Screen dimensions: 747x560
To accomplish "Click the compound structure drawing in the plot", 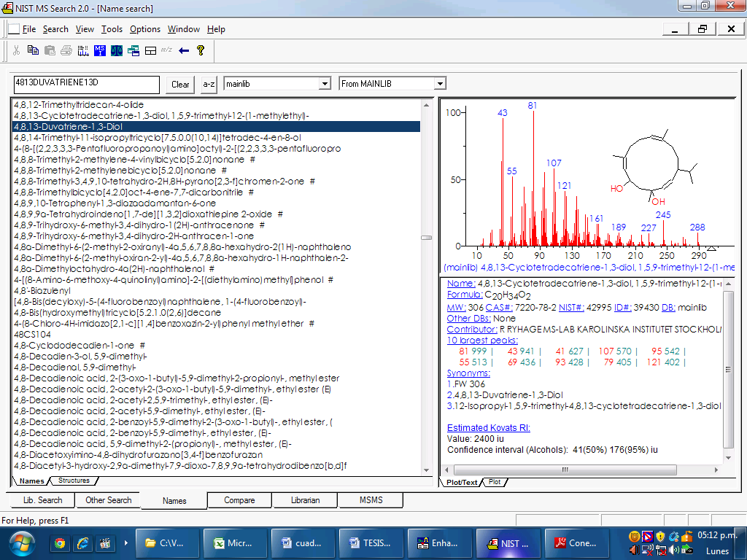I will [x=656, y=167].
